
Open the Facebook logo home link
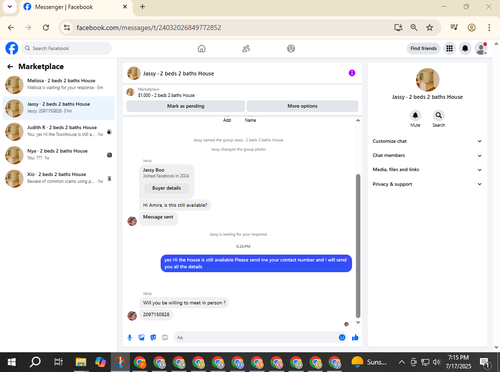12,48
